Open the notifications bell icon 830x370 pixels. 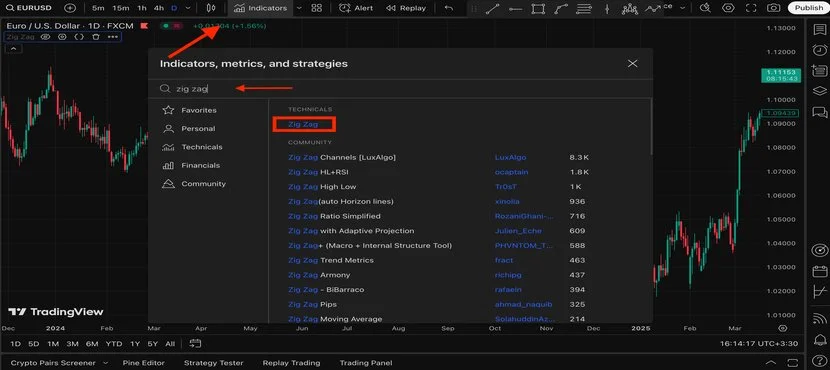819,339
